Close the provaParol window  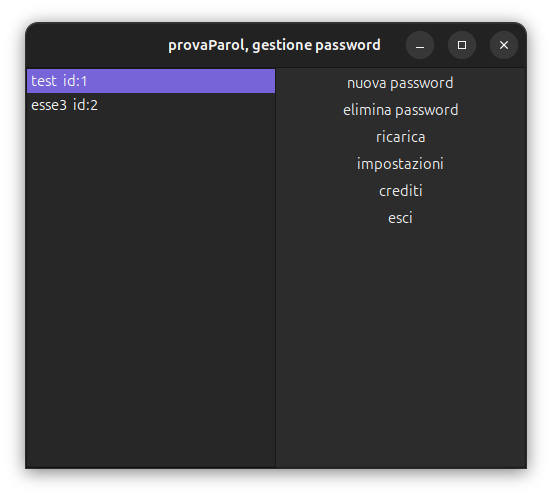[504, 45]
